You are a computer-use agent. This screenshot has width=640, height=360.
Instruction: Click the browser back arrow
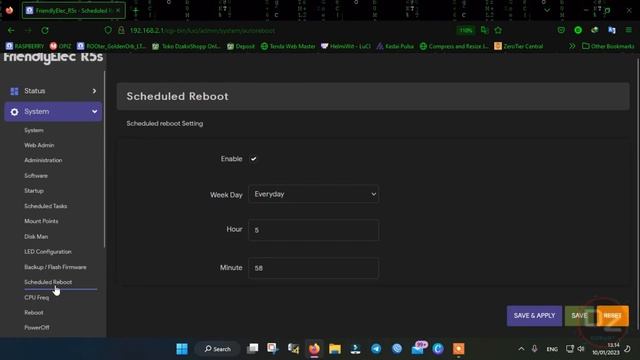pyautogui.click(x=11, y=30)
